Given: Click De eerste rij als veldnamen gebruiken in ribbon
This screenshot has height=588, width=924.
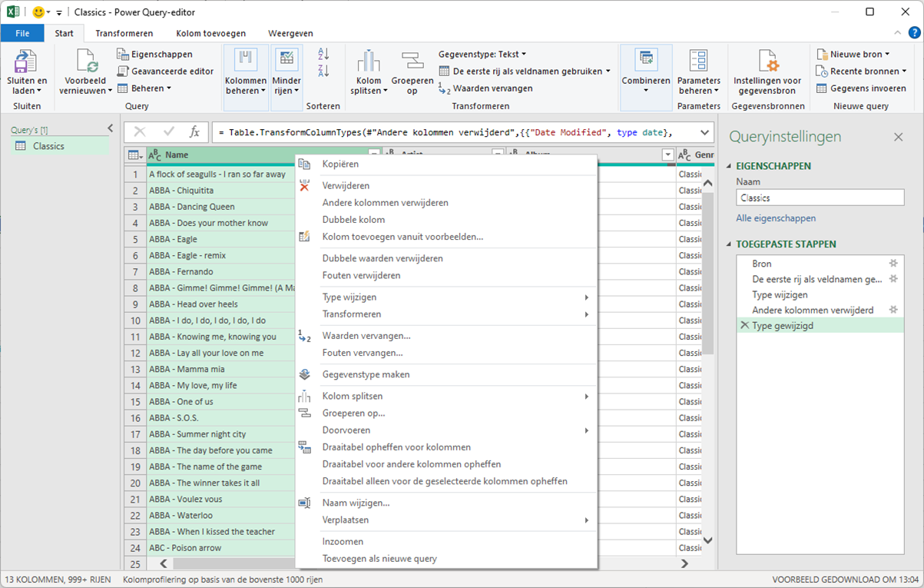Looking at the screenshot, I should [x=525, y=71].
